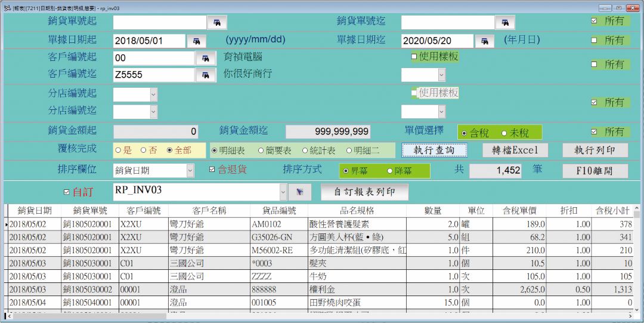Click end date field 2020/05/20

pos(438,41)
